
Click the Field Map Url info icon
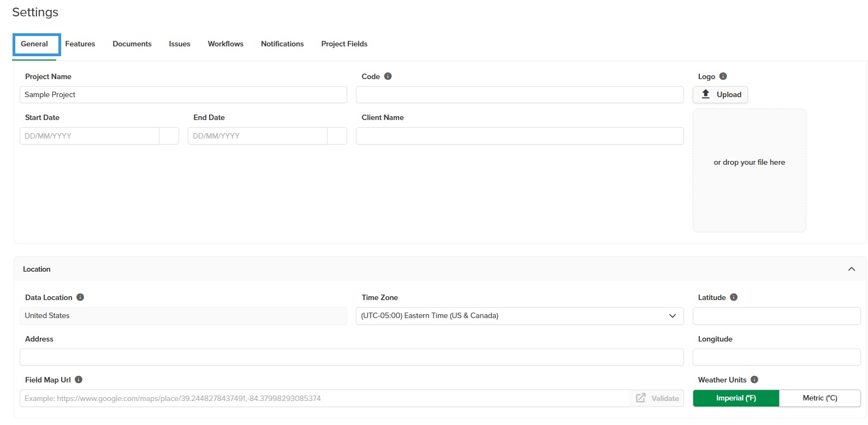[x=79, y=380]
